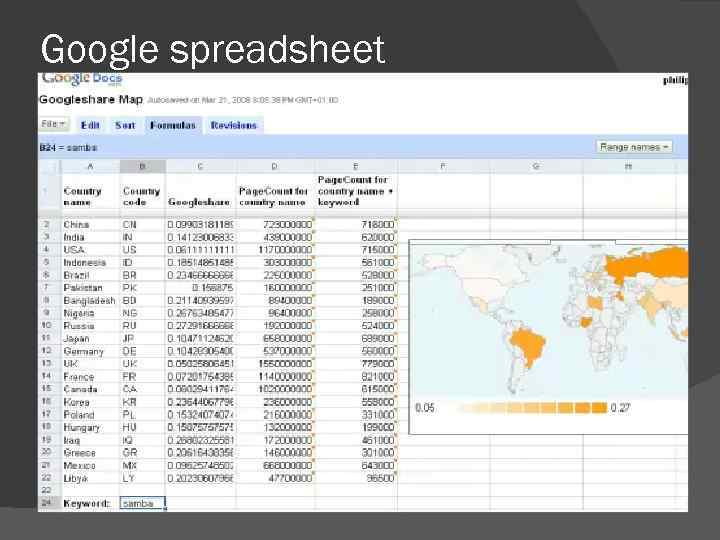This screenshot has height=540, width=720.
Task: Select the 'Mexico' cell
Action: pyautogui.click(x=90, y=466)
